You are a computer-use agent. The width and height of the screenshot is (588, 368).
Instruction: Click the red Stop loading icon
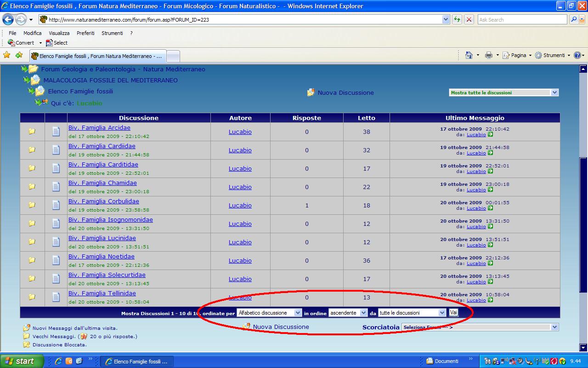[469, 19]
